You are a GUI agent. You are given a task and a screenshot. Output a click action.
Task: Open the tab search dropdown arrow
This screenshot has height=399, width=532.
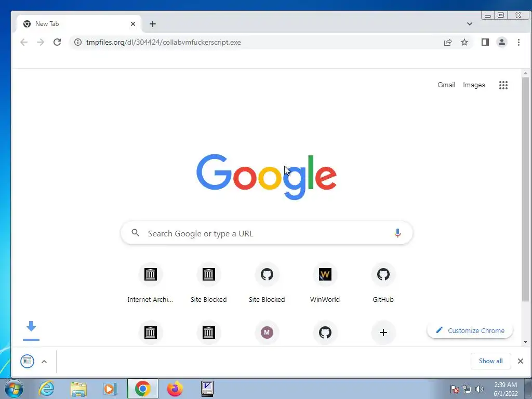click(470, 24)
